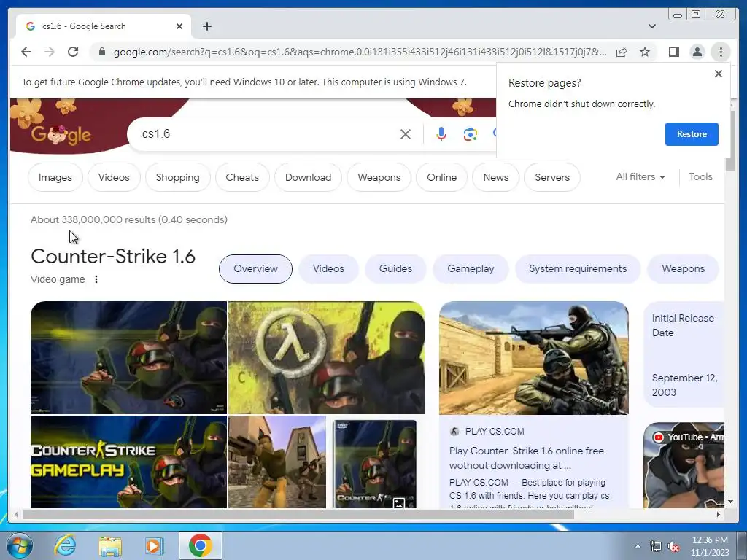Open the YouTube masked player video
Screen dimensions: 747x560
pyautogui.click(x=684, y=465)
